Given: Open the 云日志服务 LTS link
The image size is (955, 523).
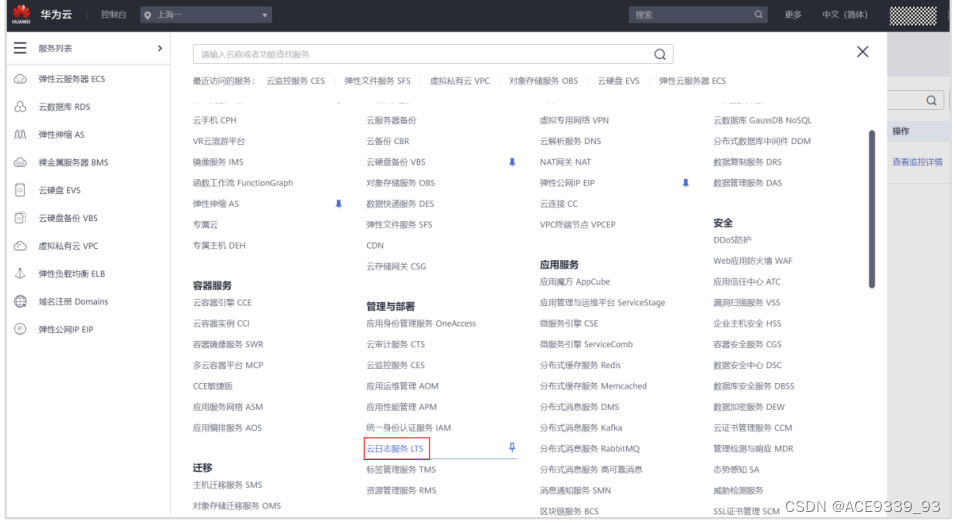Looking at the screenshot, I should coord(395,449).
